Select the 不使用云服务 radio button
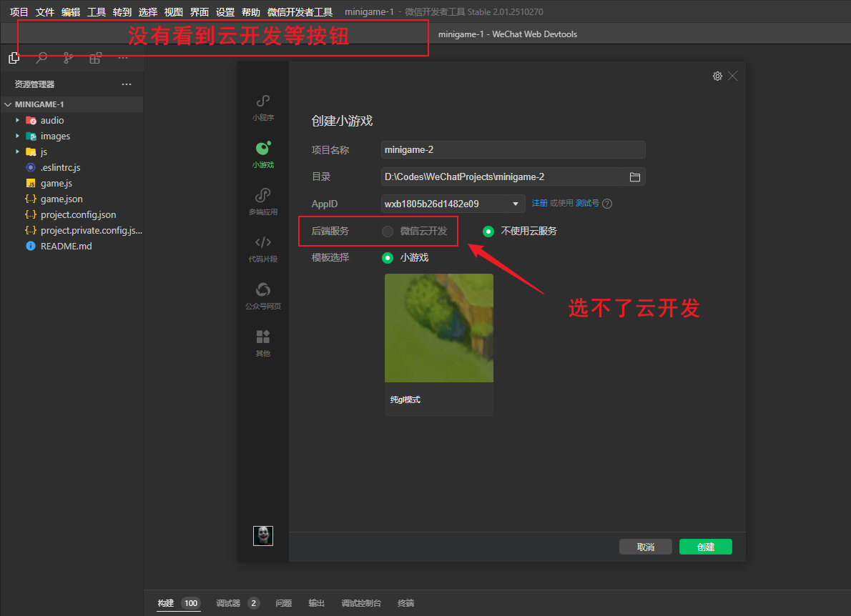Viewport: 851px width, 616px height. coord(488,232)
